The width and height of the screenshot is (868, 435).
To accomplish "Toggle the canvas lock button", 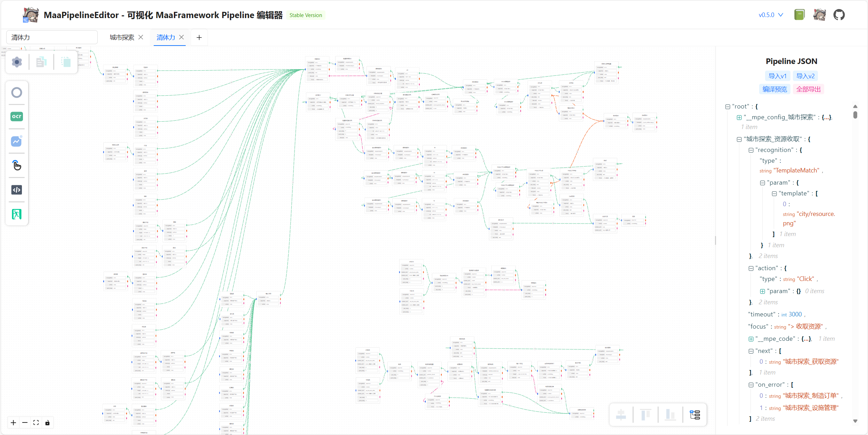I will coord(47,423).
